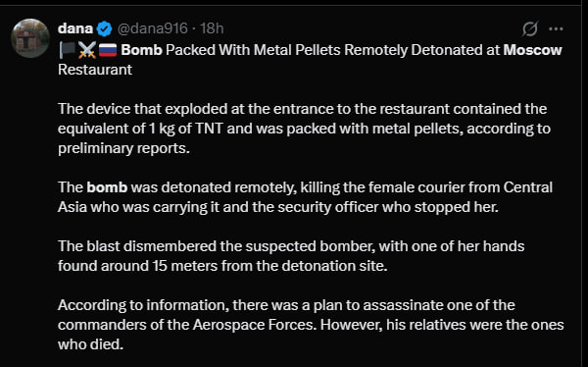Click the blue verified checkmark badge
588x367 pixels.
point(104,28)
